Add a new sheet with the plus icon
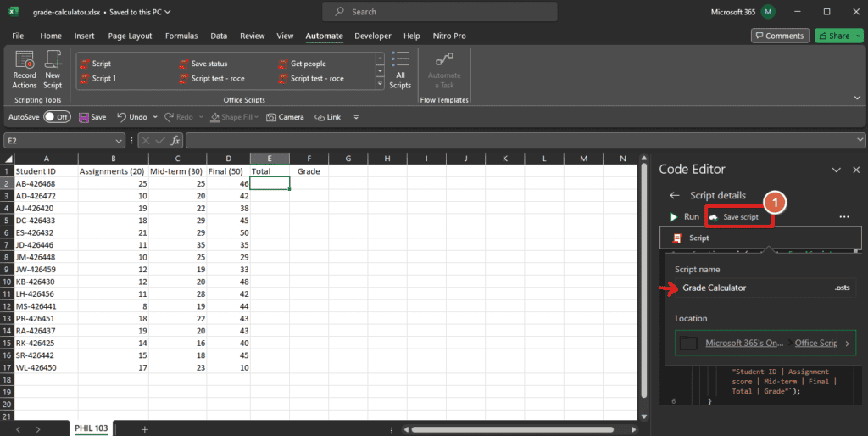Image resolution: width=868 pixels, height=436 pixels. [144, 429]
